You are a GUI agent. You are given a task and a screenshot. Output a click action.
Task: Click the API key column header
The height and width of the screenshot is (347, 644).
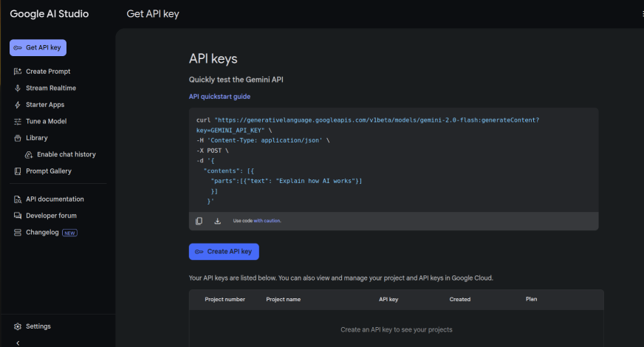[x=388, y=299]
